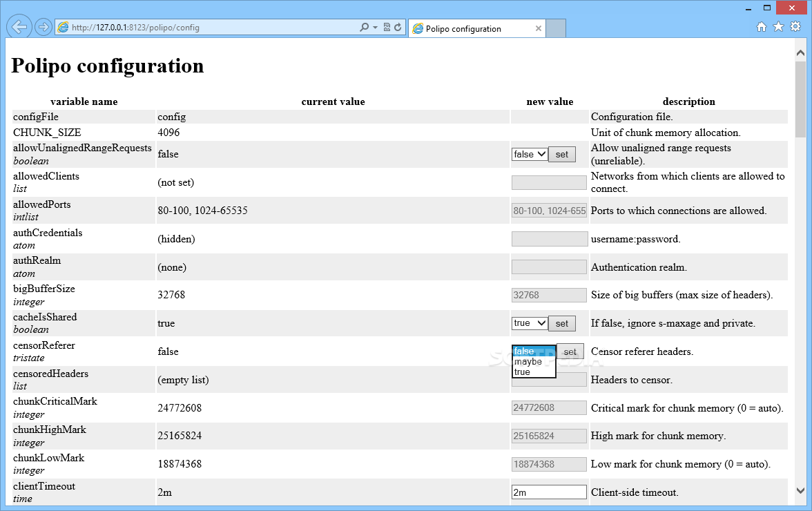This screenshot has height=511, width=812.
Task: Close the Polipo configuration tab
Action: point(539,28)
